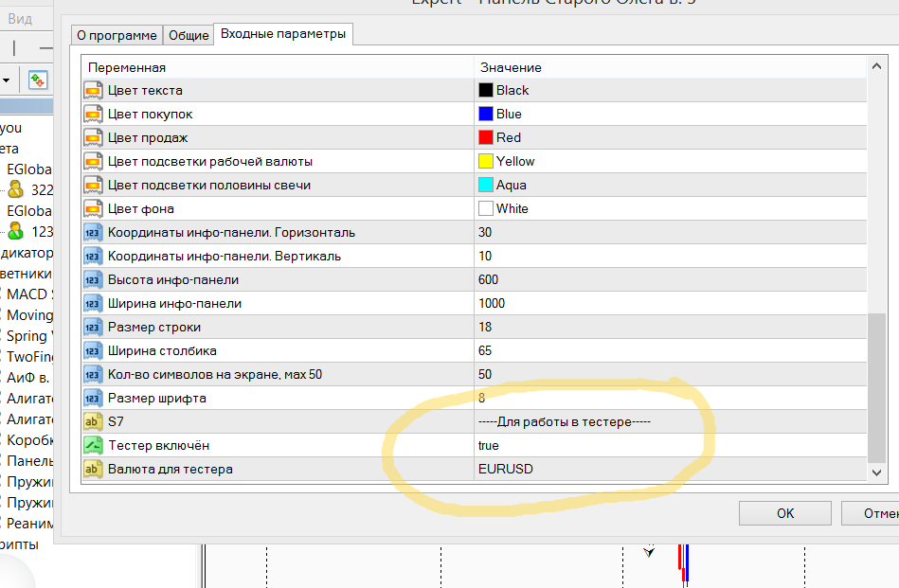This screenshot has height=588, width=899.
Task: Select Панель item in the navigator
Action: click(x=29, y=461)
